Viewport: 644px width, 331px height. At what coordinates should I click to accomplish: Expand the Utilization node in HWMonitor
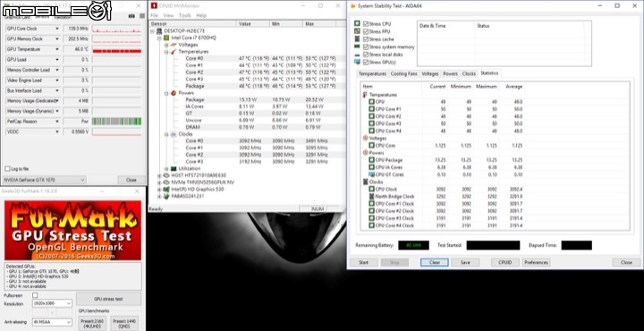point(166,169)
